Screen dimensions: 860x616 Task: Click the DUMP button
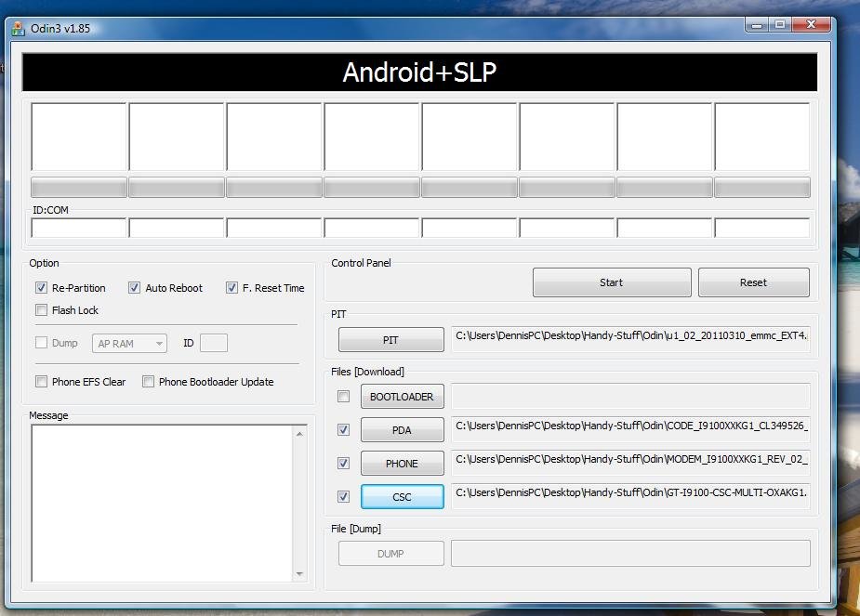tap(391, 554)
